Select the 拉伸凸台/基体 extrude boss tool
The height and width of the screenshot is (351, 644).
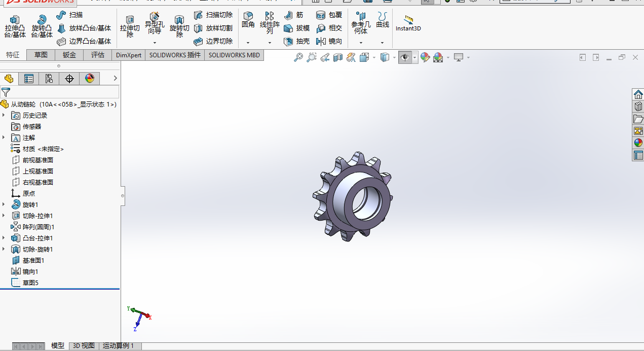15,26
